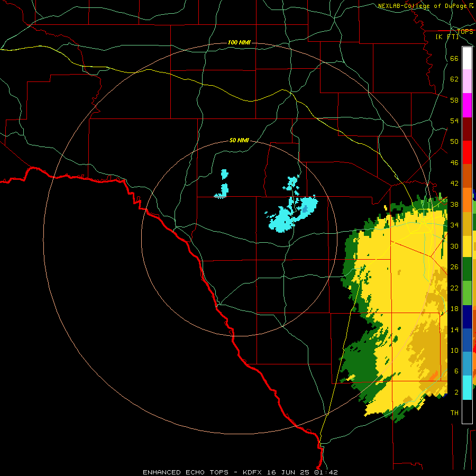Click the small blue core inside the cyan echo

[x=305, y=208]
